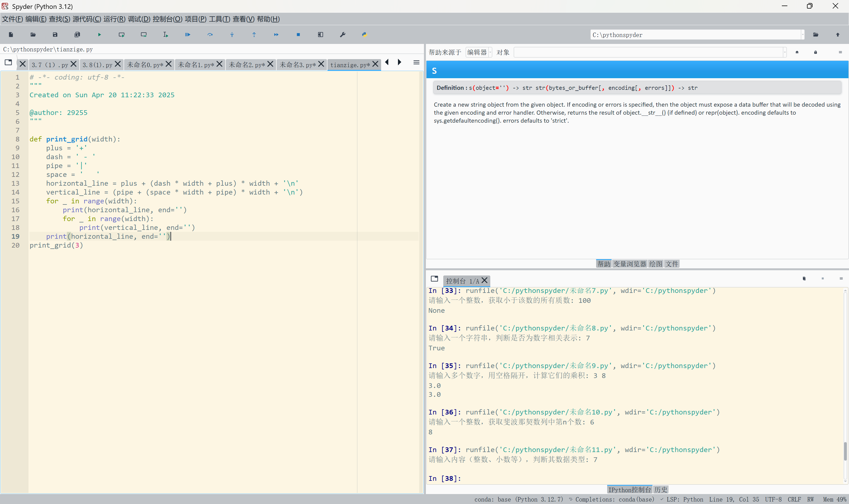Click the Run current cell icon
This screenshot has height=504, width=849.
122,35
